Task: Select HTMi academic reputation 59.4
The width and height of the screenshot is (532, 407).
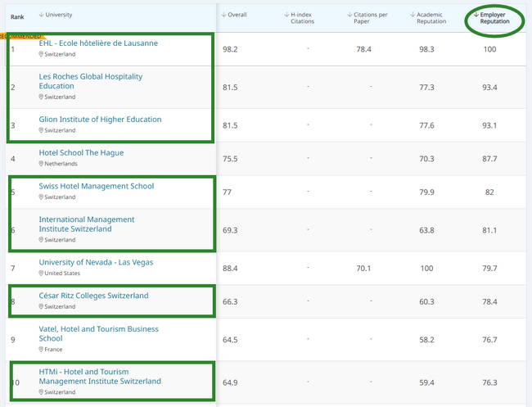Action: [x=426, y=382]
